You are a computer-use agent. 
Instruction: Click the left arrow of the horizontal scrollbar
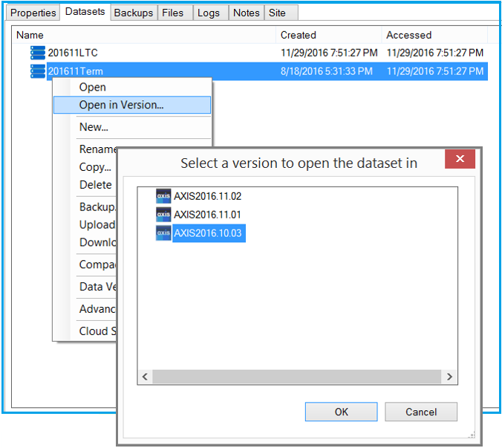tap(145, 377)
